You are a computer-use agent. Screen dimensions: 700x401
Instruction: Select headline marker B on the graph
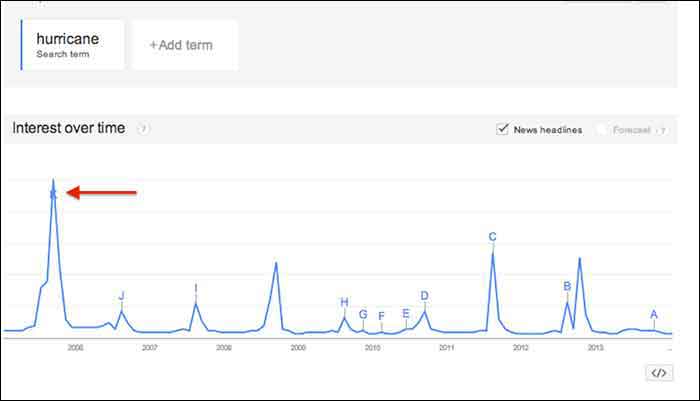[x=567, y=286]
